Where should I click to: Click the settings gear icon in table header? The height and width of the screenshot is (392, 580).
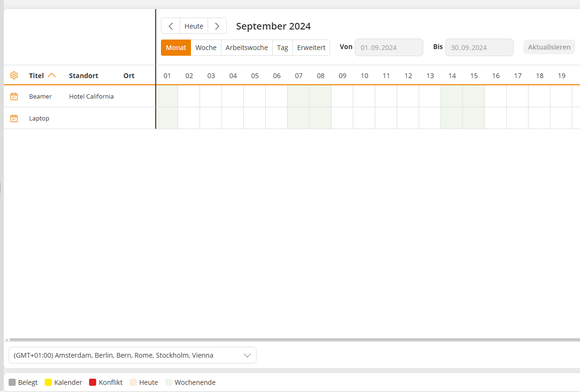[14, 75]
